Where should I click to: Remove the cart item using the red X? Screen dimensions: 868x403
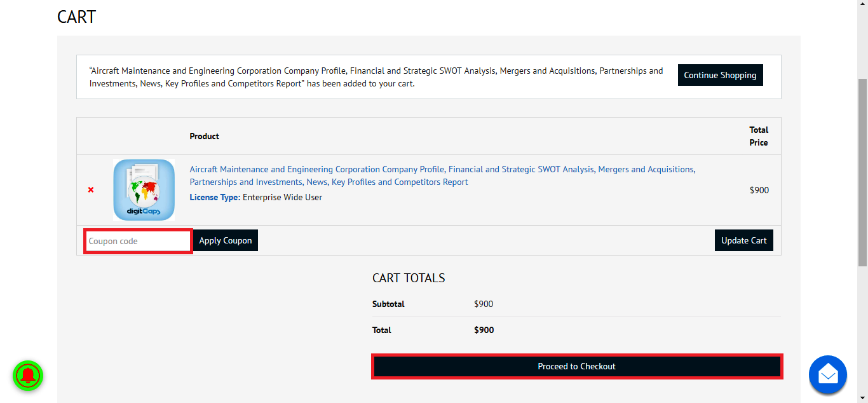90,189
